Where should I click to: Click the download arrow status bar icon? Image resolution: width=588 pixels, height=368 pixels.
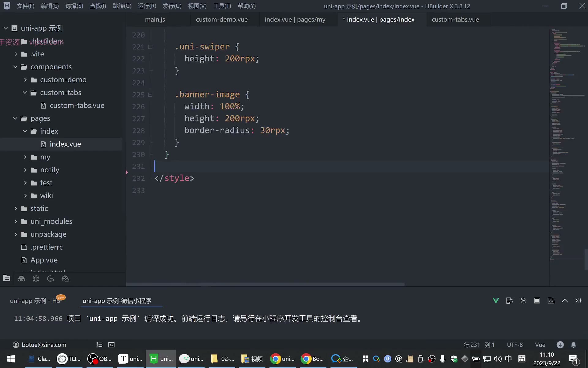click(x=560, y=345)
